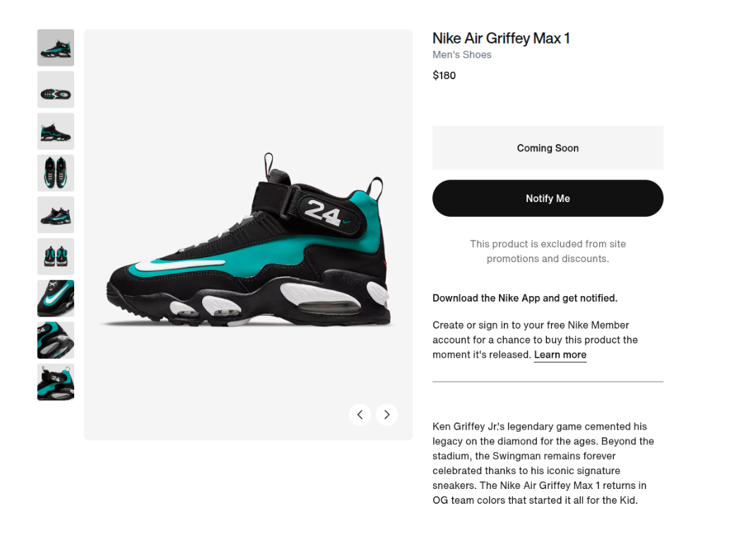The height and width of the screenshot is (537, 756).
Task: Select the angled heel detail thumbnail
Action: (55, 340)
